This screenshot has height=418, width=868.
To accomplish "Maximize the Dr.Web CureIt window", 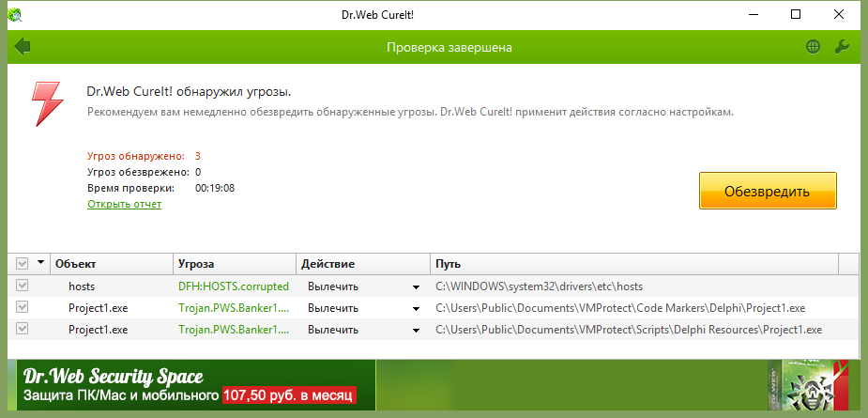I will [x=796, y=15].
